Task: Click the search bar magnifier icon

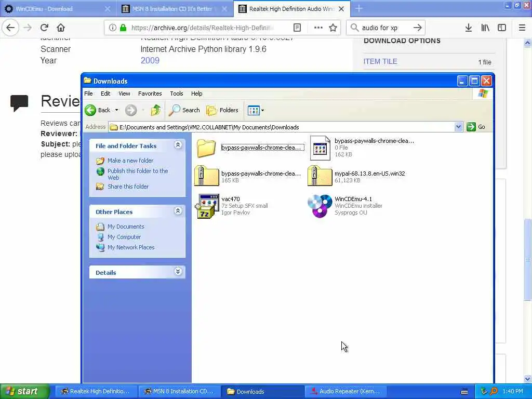Action: click(x=354, y=28)
